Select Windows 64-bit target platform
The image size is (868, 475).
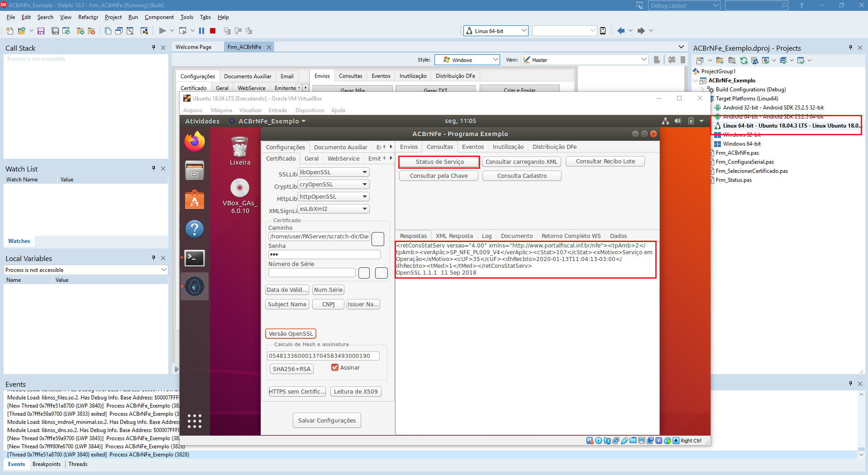tap(742, 144)
